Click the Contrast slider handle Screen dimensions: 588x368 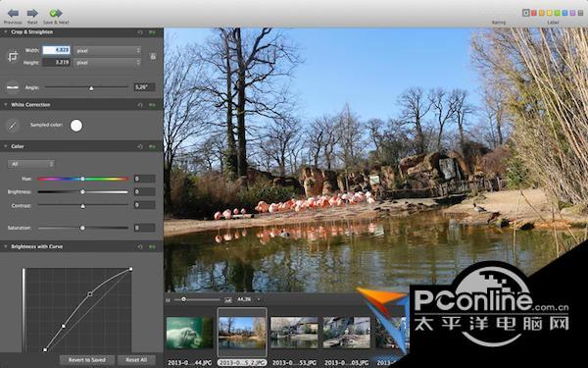pyautogui.click(x=83, y=206)
